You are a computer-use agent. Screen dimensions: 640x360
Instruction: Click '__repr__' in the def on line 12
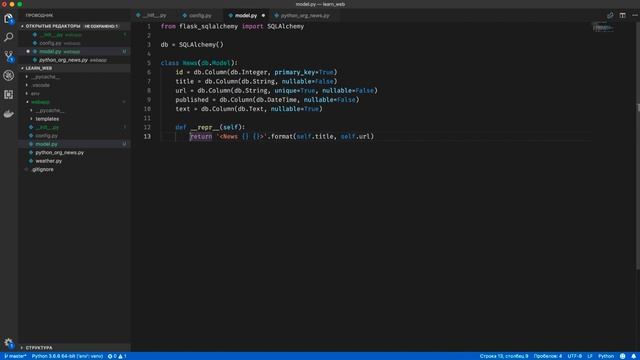(205, 127)
